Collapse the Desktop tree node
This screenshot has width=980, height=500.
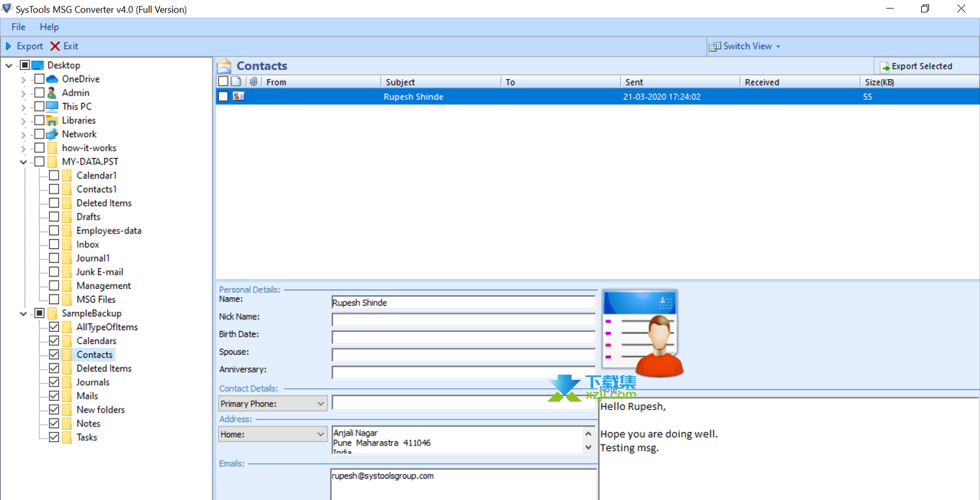(x=8, y=65)
